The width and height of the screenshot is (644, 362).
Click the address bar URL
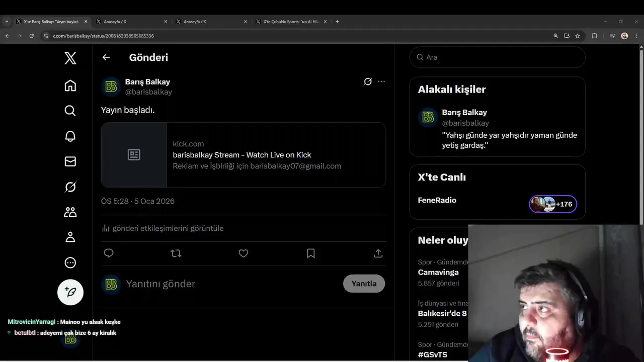(x=103, y=36)
